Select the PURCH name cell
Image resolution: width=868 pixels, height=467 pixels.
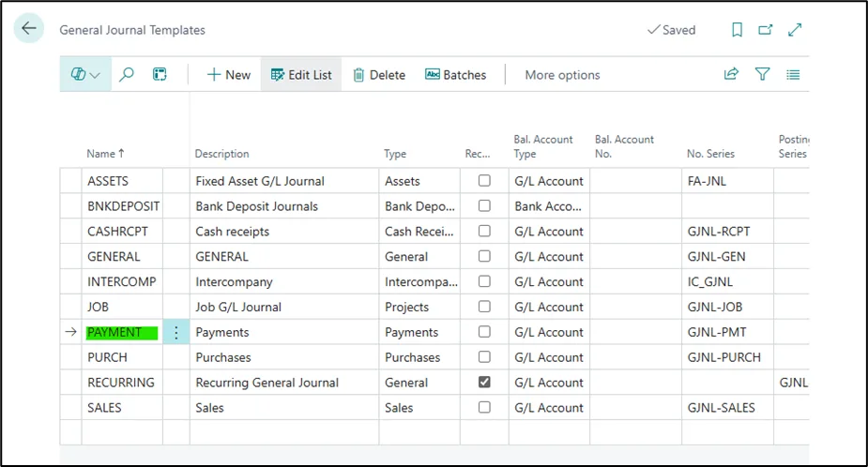coord(122,357)
